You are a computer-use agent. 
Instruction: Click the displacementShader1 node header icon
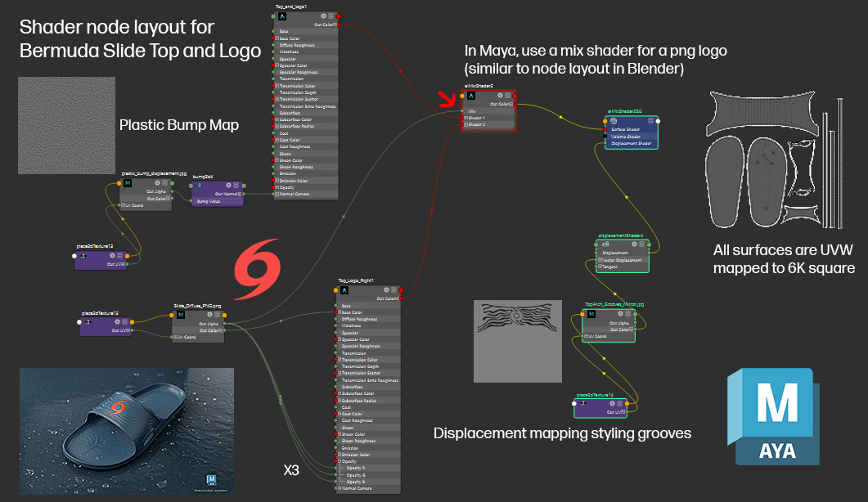click(605, 244)
